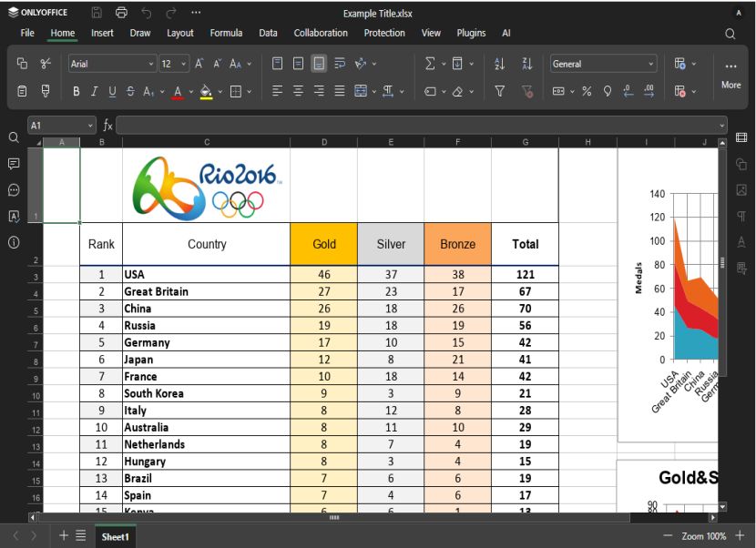Switch to the Collaboration tab
756x548 pixels.
[x=321, y=33]
